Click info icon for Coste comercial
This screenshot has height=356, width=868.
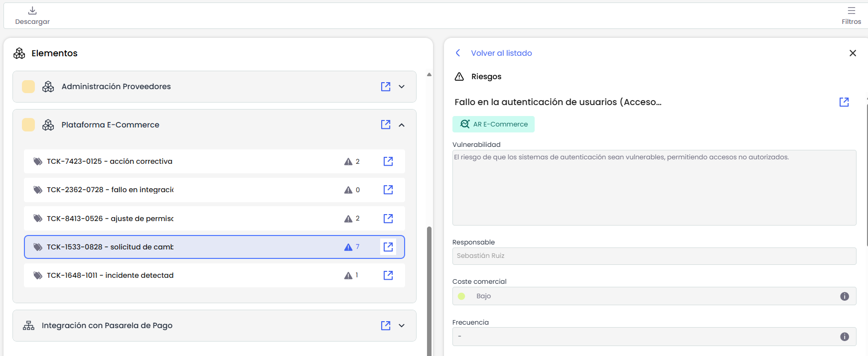[845, 296]
